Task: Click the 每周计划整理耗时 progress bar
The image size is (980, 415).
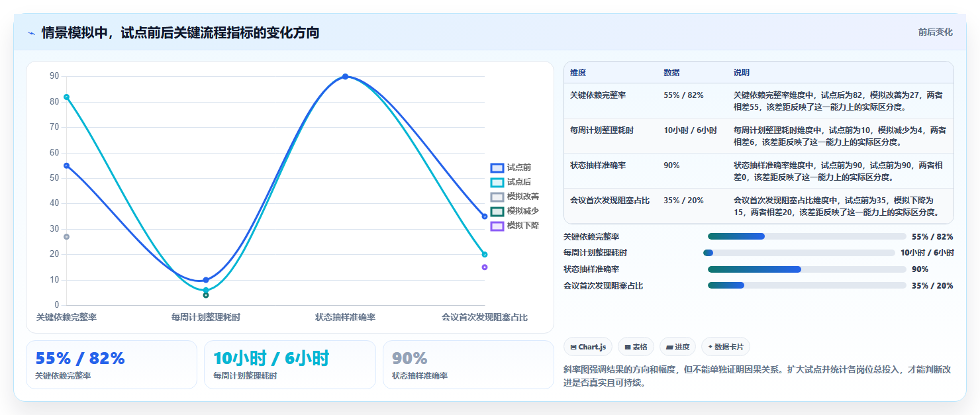Action: [799, 253]
